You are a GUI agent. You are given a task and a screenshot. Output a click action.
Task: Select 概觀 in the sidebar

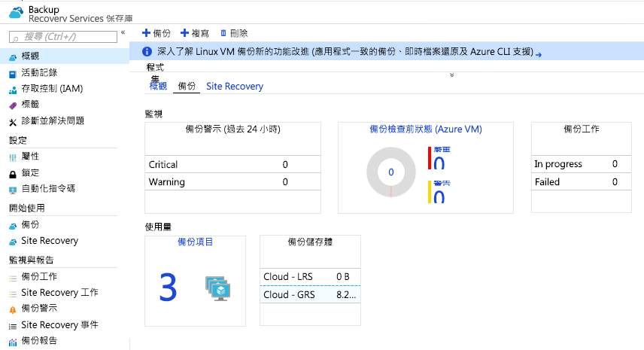coord(65,56)
